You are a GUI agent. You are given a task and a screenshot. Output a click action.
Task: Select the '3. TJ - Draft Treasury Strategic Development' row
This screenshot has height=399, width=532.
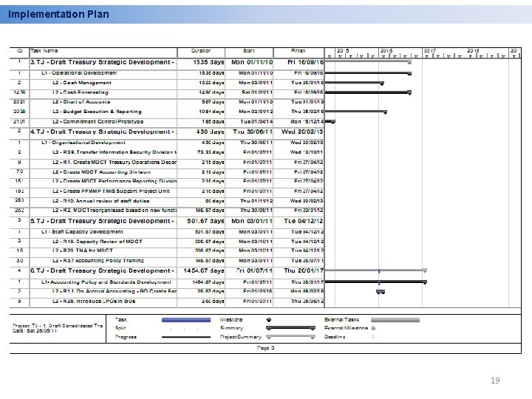(166, 62)
